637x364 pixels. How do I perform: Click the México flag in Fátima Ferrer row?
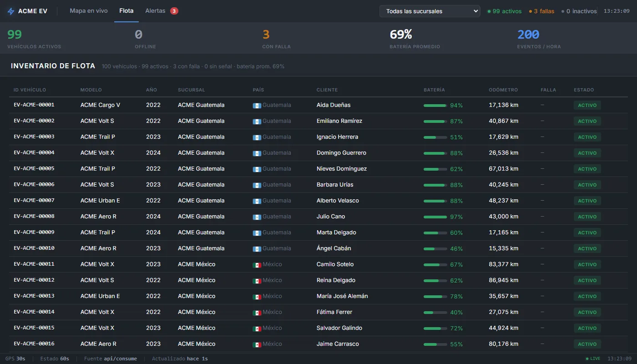(257, 313)
